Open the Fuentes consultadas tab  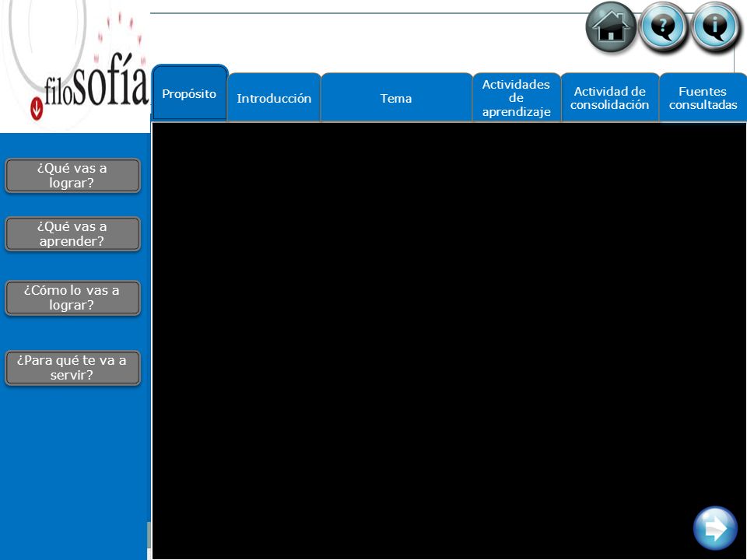coord(703,98)
